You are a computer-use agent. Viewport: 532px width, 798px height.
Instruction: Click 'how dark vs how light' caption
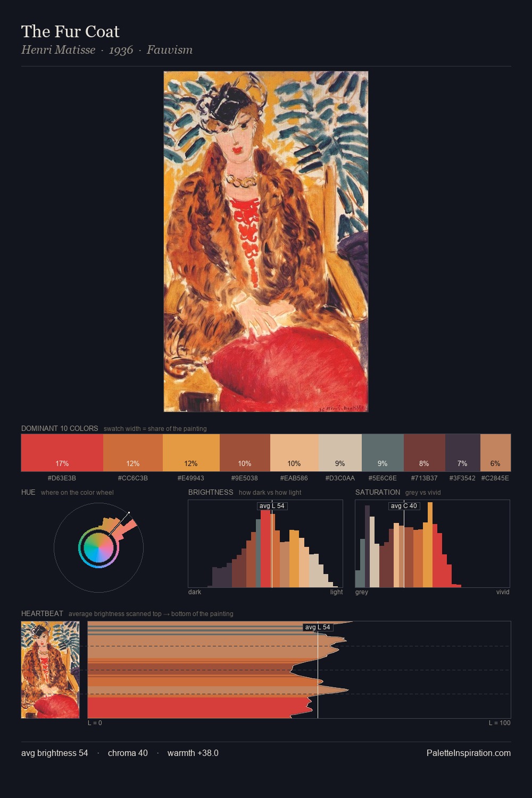tap(270, 493)
